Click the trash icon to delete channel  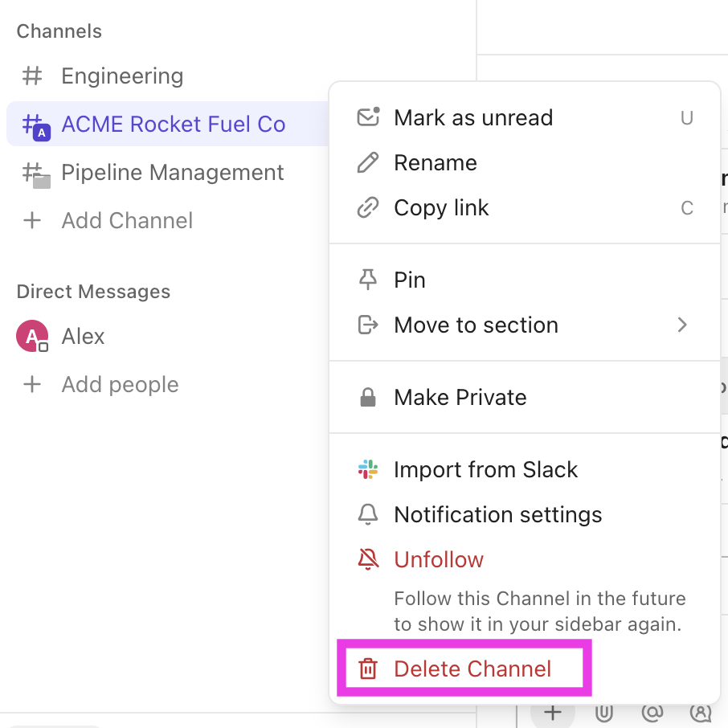click(368, 669)
